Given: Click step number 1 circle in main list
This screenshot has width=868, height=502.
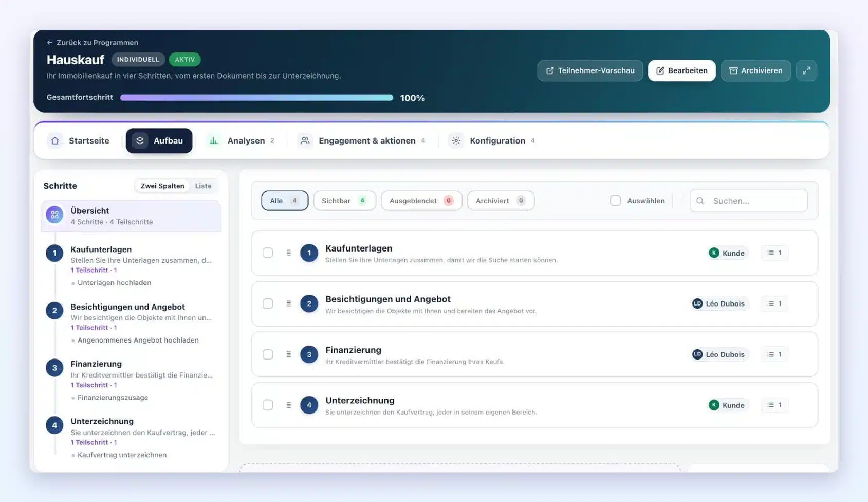Looking at the screenshot, I should (x=309, y=253).
